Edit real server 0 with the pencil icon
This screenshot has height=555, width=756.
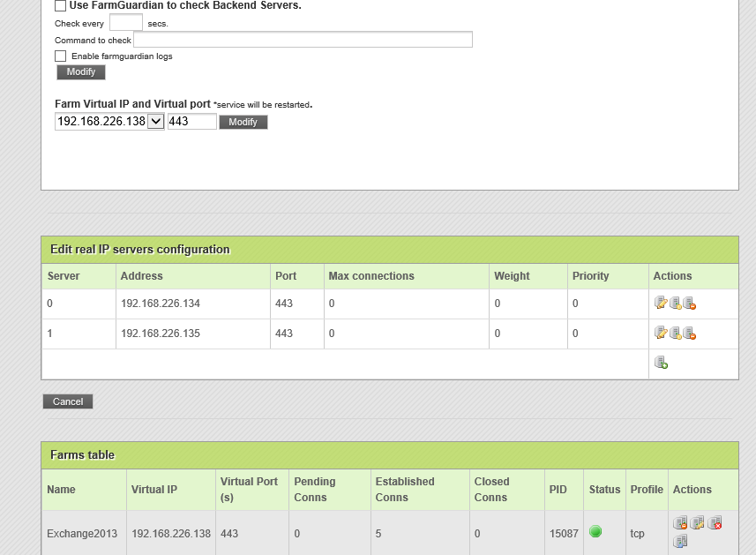point(661,304)
